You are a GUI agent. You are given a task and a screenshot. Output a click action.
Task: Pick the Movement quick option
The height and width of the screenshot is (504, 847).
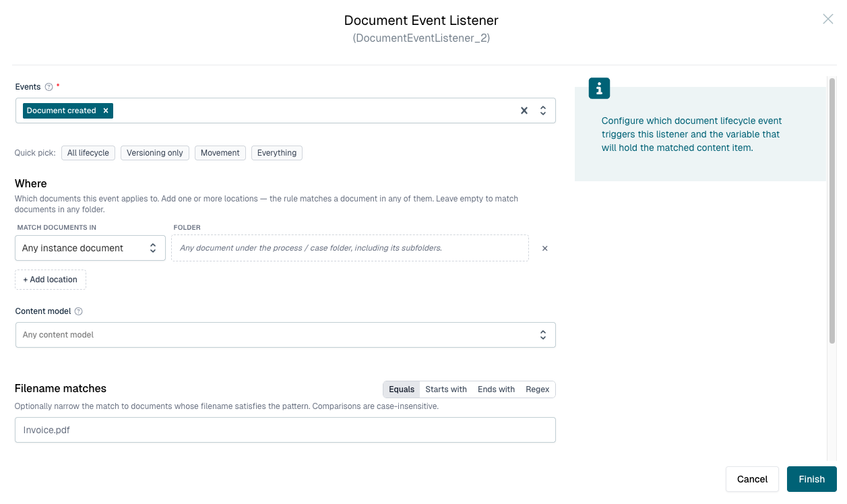220,153
